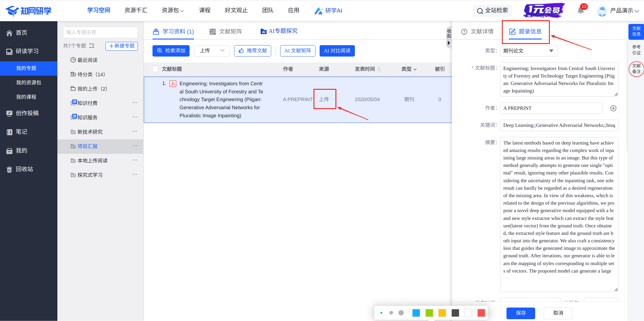Image resolution: width=644 pixels, height=321 pixels.
Task: Open the 回收站 trash in sidebar
Action: 24,169
